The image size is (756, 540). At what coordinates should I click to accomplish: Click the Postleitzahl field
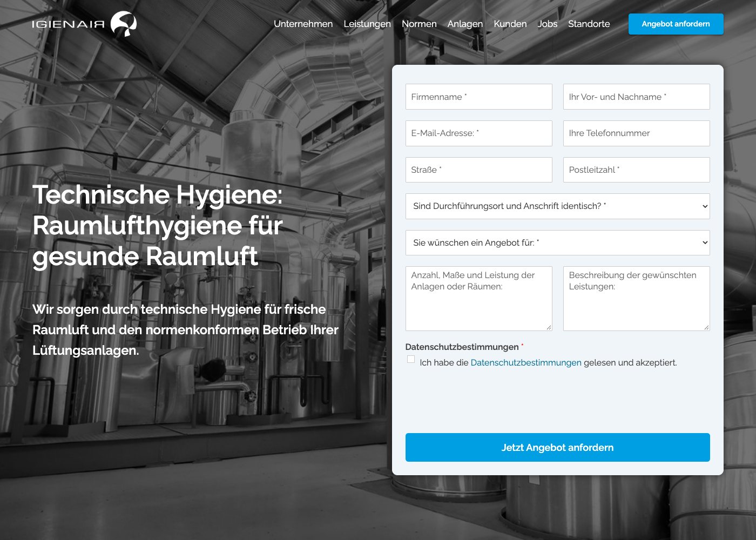pos(637,170)
